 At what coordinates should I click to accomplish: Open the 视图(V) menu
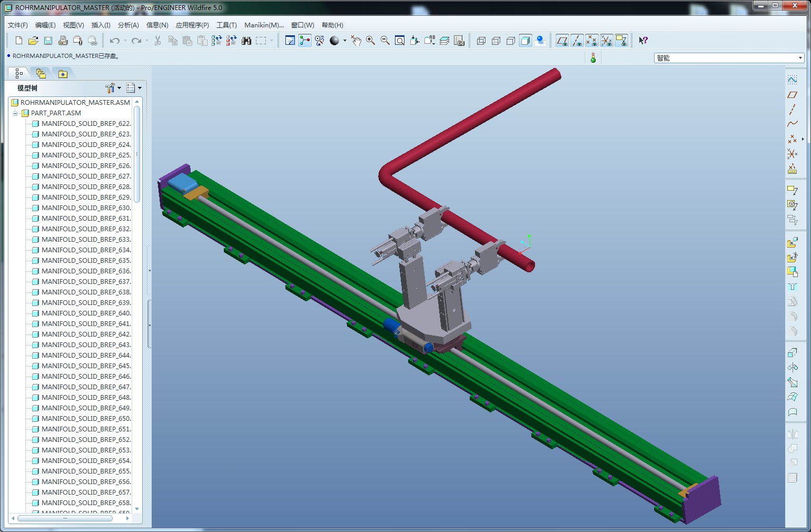click(x=73, y=25)
